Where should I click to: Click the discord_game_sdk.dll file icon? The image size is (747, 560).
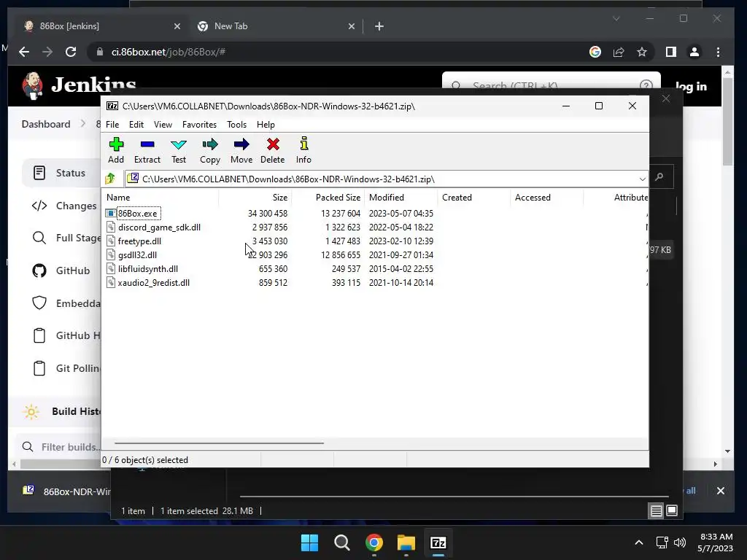point(111,227)
